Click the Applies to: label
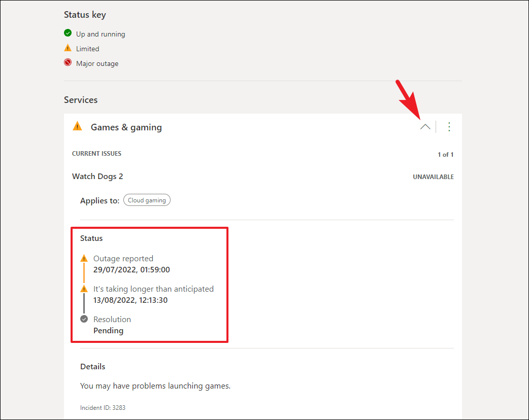Viewport: 529px width, 420px height. tap(100, 201)
